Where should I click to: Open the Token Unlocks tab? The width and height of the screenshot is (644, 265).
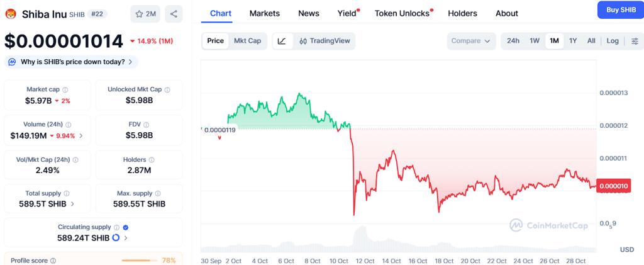tap(401, 13)
